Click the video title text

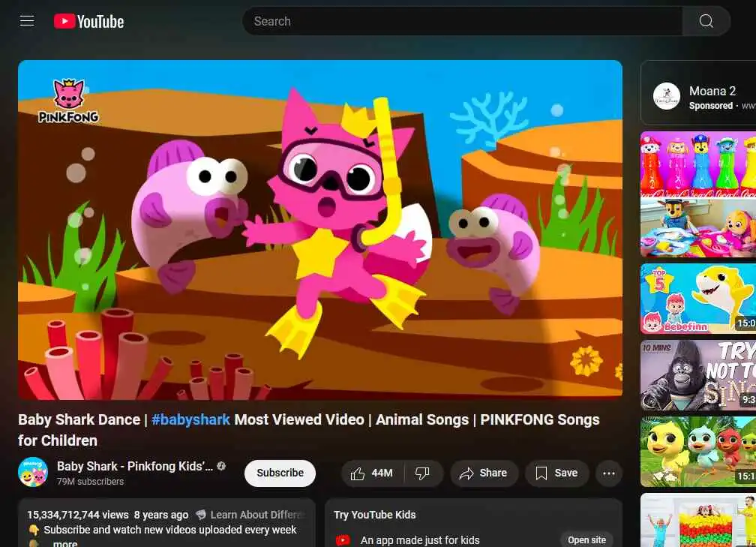point(308,430)
